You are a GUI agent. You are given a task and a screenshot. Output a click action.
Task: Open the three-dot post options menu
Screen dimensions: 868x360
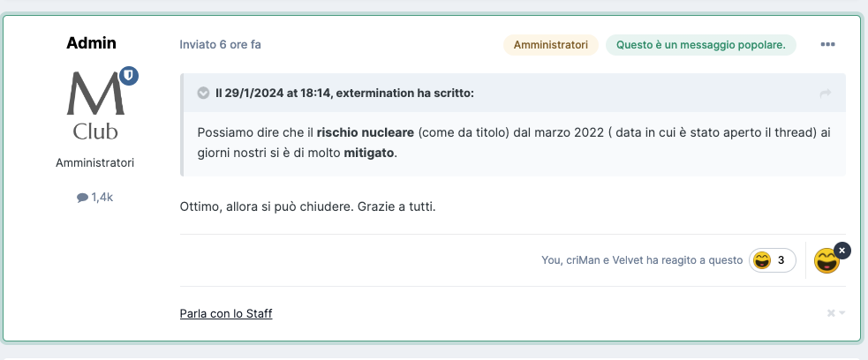[x=827, y=45]
